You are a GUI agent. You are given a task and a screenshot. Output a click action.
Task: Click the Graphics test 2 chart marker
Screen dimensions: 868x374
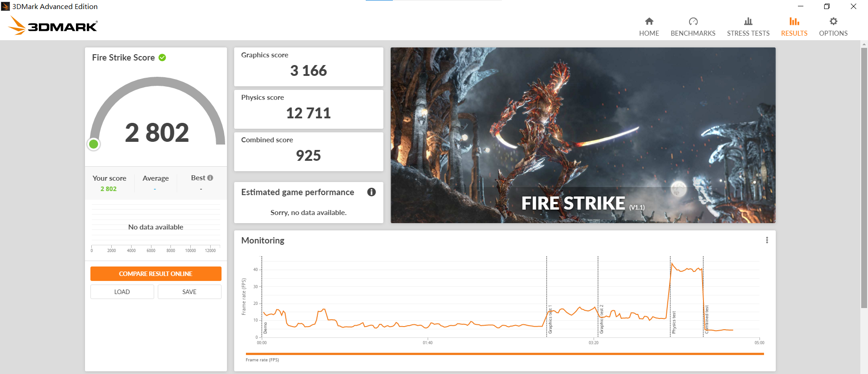(x=602, y=319)
